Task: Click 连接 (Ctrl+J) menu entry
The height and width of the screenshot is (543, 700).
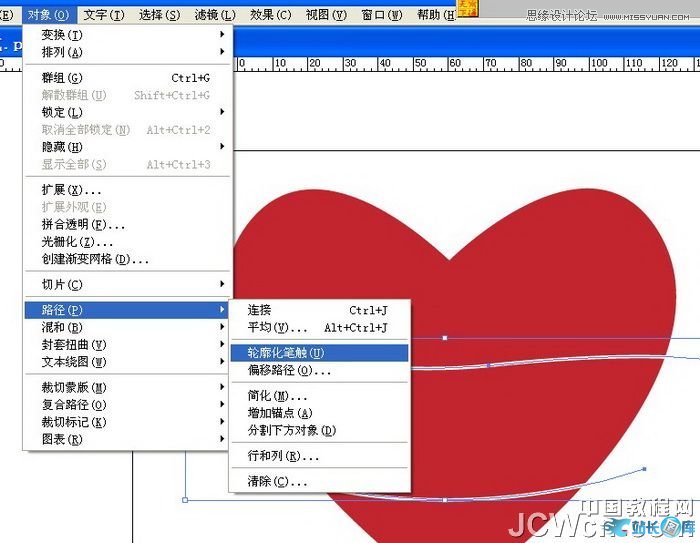Action: [260, 310]
